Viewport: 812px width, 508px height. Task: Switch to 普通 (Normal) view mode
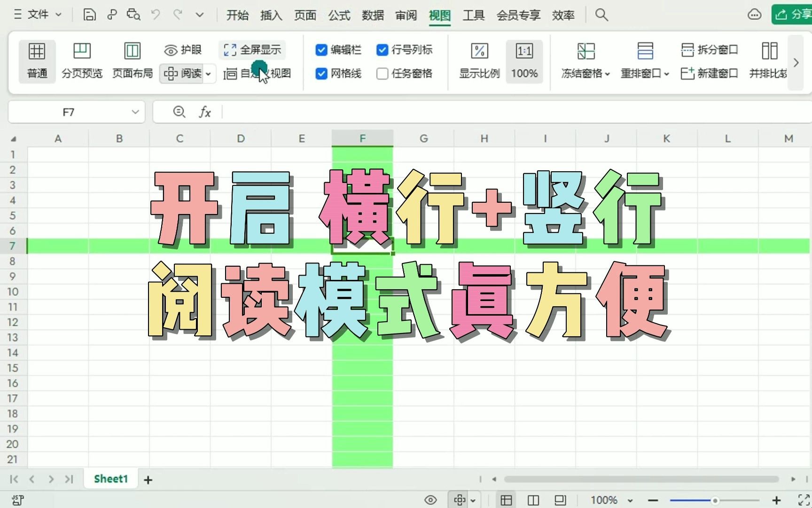coord(37,60)
